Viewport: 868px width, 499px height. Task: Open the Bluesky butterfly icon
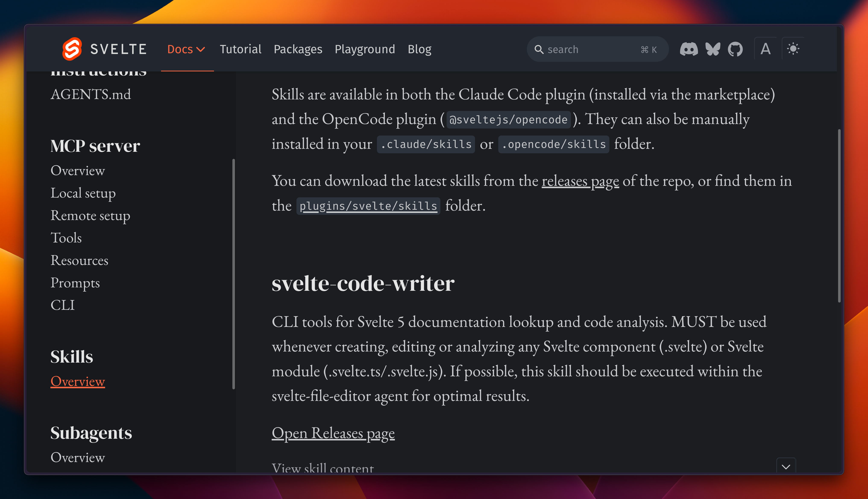[x=713, y=49]
